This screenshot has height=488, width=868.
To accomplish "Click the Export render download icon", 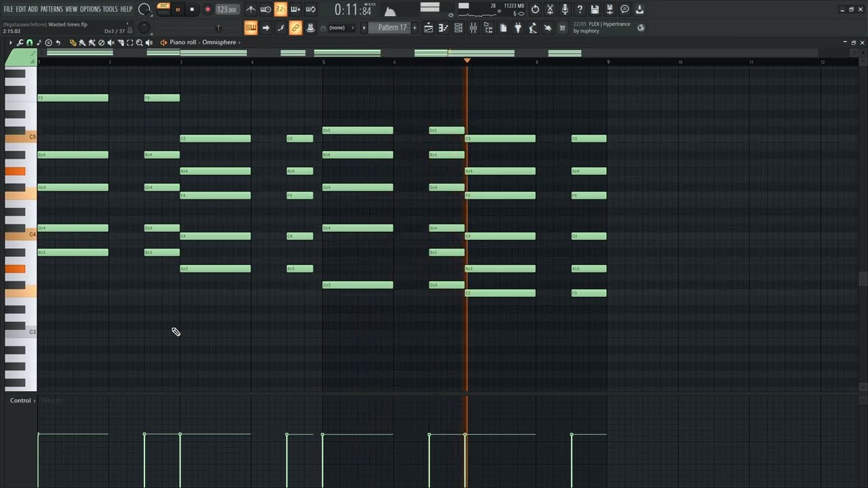I will point(639,9).
